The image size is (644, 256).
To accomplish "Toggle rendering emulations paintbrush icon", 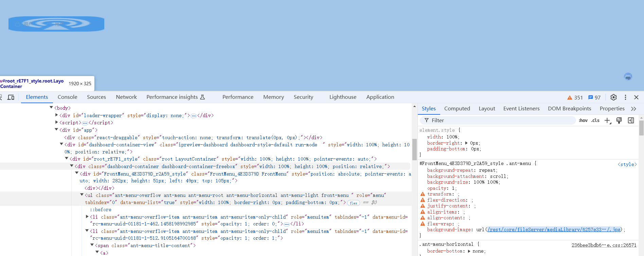I will pos(619,121).
